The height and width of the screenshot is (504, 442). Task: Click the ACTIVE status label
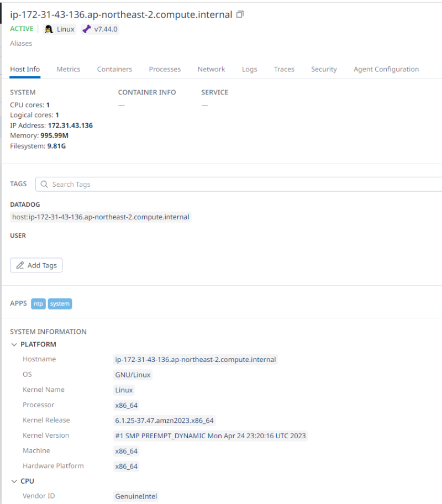(x=22, y=29)
